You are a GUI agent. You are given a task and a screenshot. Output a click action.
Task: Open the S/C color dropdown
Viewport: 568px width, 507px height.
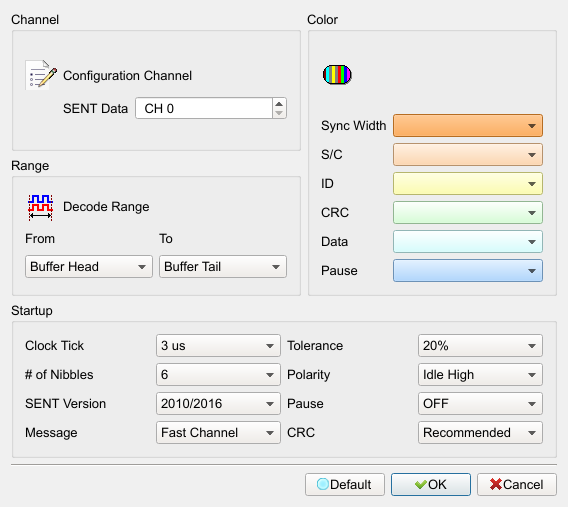tap(468, 155)
